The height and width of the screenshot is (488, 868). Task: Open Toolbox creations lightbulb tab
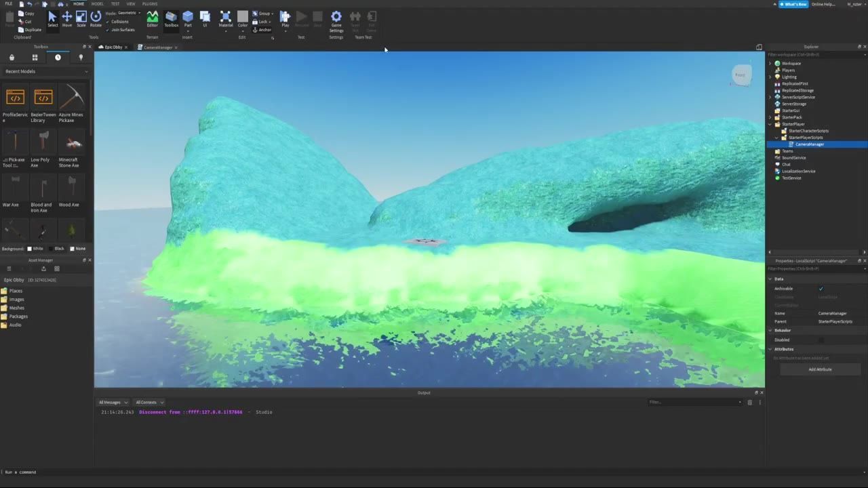coord(81,58)
